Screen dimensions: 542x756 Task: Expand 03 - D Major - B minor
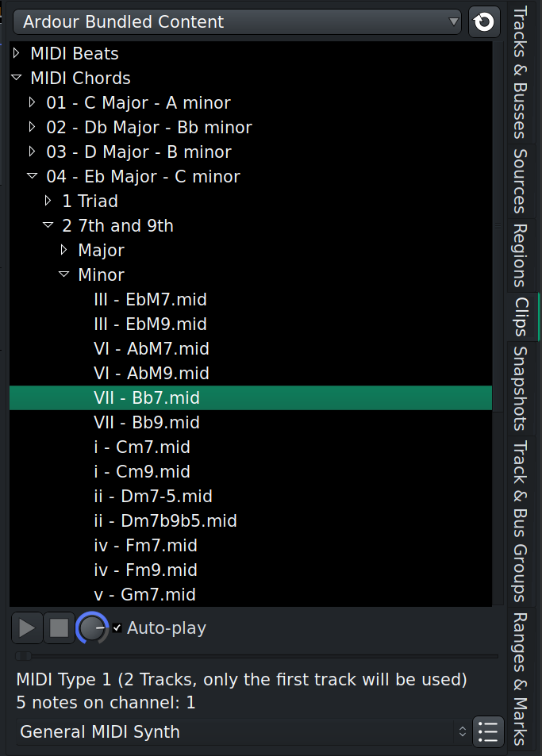pyautogui.click(x=32, y=152)
